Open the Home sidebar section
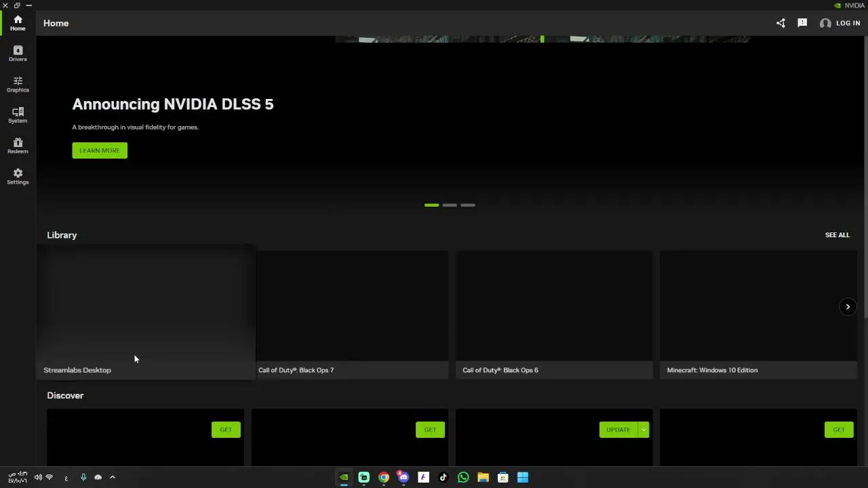Viewport: 868px width, 488px height. 18,23
